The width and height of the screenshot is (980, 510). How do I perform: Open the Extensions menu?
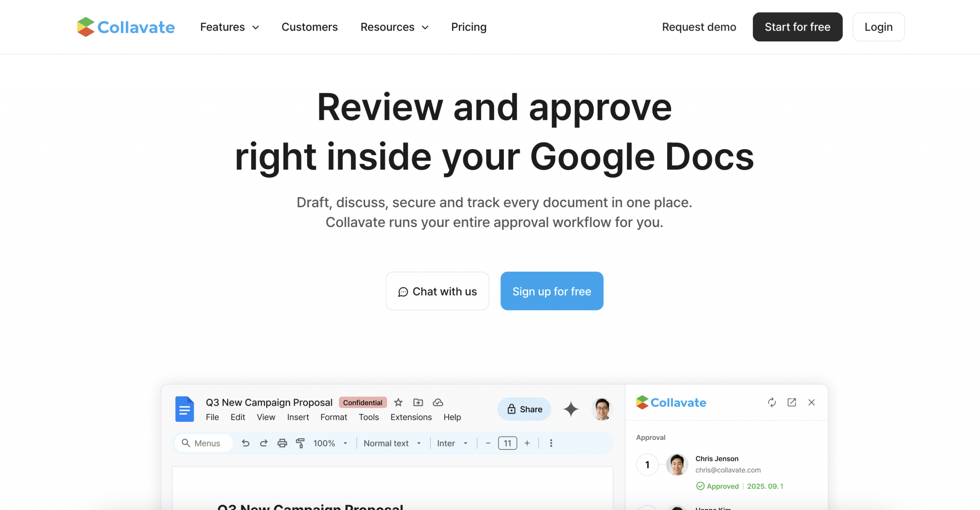[411, 417]
